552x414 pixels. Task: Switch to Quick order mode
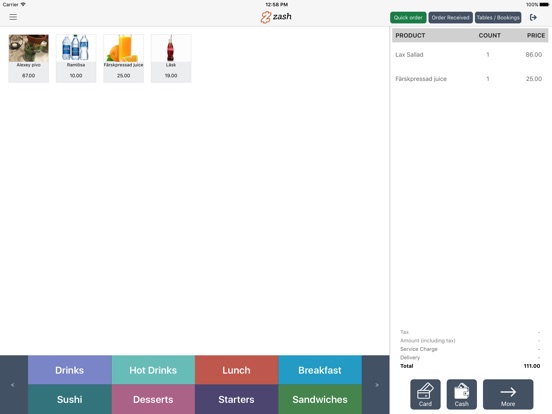coord(408,18)
